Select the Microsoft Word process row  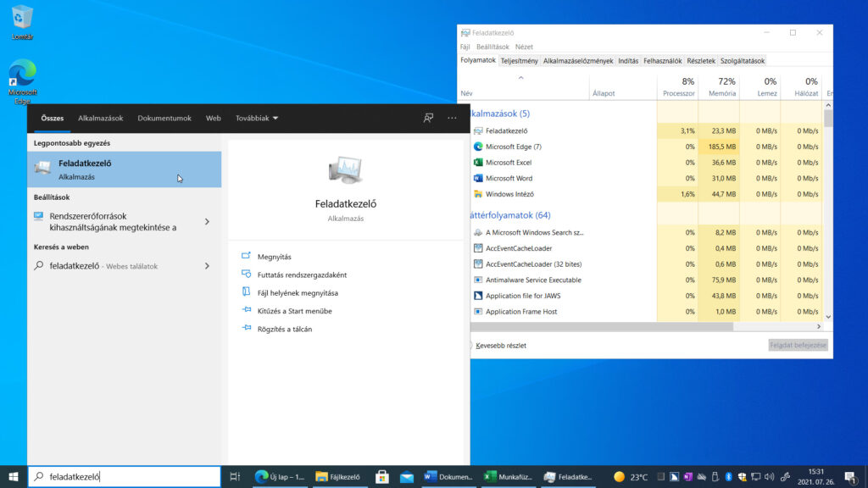(645, 178)
